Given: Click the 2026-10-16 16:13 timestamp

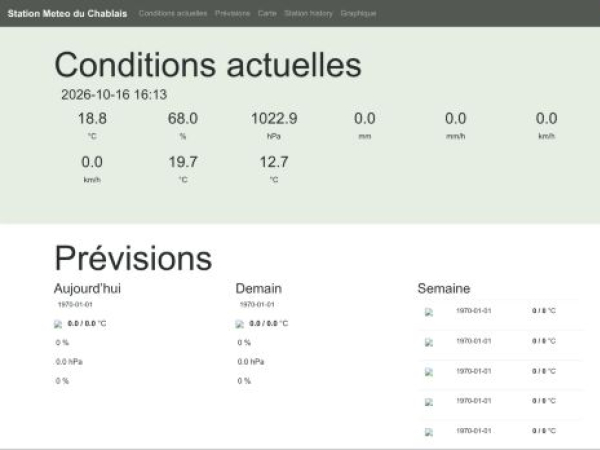Looking at the screenshot, I should pyautogui.click(x=114, y=95).
